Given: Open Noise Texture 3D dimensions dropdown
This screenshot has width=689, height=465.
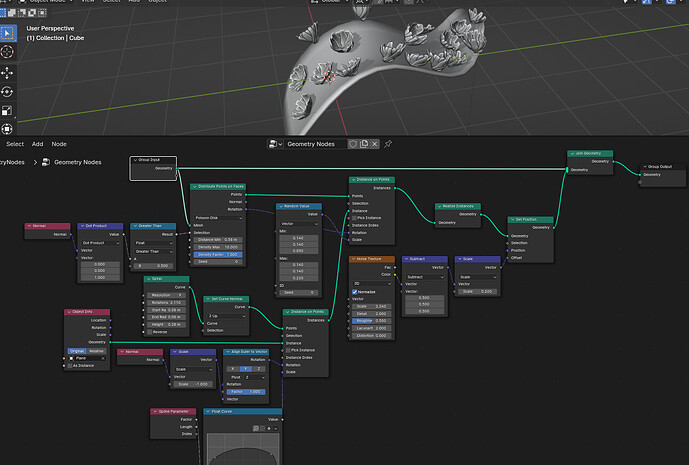Looking at the screenshot, I should pyautogui.click(x=372, y=284).
